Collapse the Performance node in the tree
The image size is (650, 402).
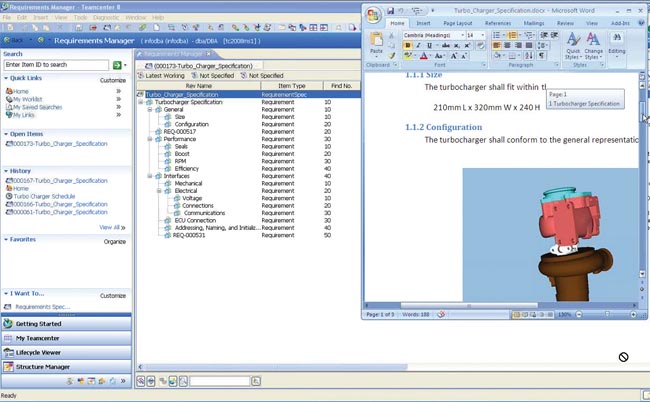[x=150, y=139]
